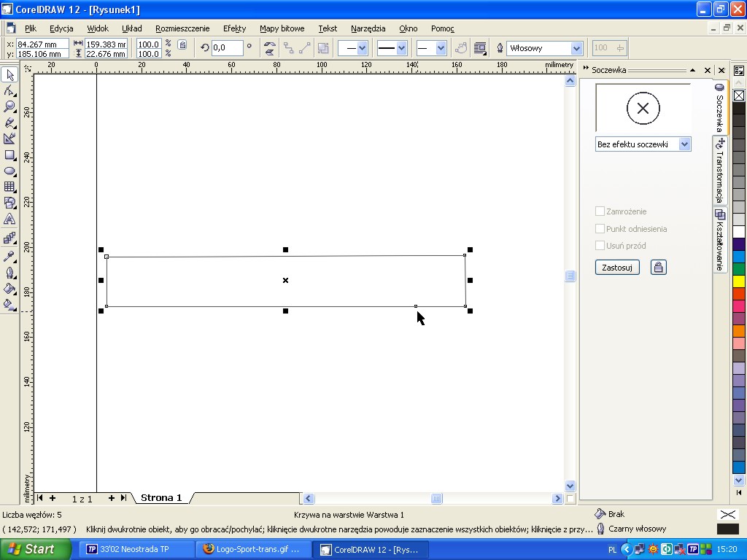The height and width of the screenshot is (560, 747).
Task: Toggle the Usuń przód checkbox
Action: (x=600, y=246)
